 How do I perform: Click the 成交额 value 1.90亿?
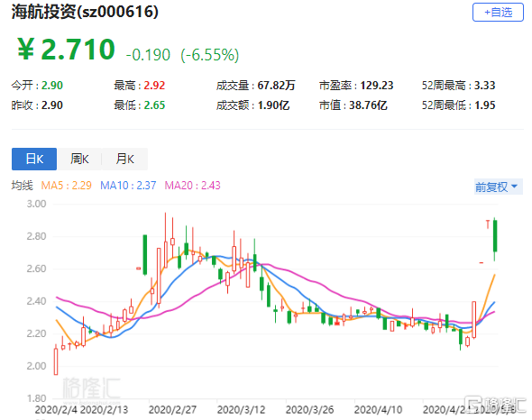(273, 105)
